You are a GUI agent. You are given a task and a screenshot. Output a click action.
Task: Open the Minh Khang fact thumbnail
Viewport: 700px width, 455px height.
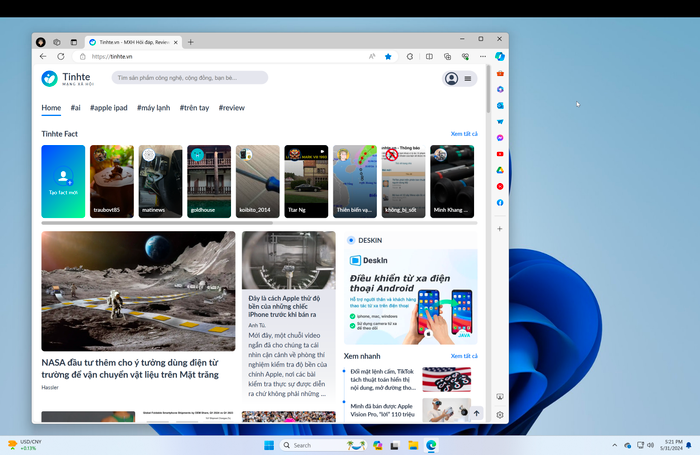click(452, 181)
